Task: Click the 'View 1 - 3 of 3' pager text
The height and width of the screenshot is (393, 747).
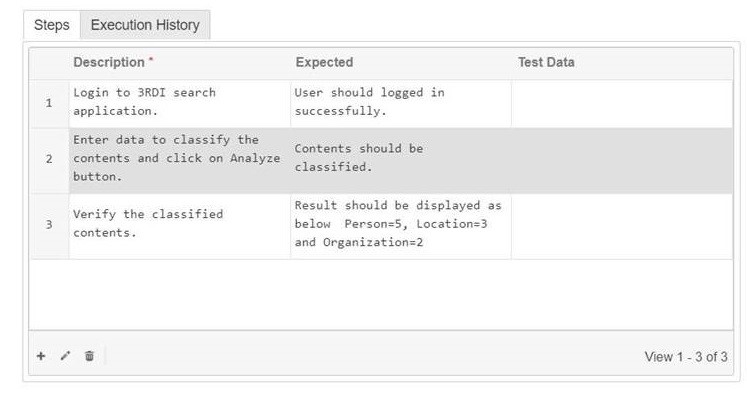Action: coord(686,357)
